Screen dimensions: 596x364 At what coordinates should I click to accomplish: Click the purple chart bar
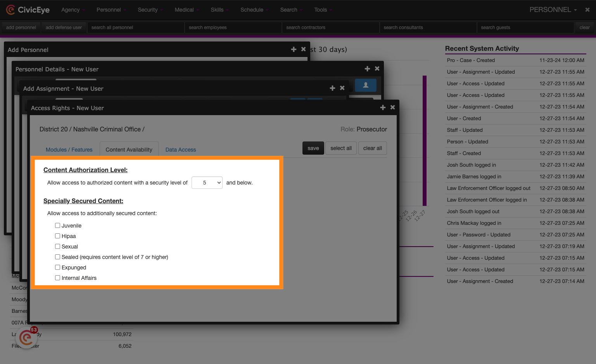pyautogui.click(x=425, y=141)
